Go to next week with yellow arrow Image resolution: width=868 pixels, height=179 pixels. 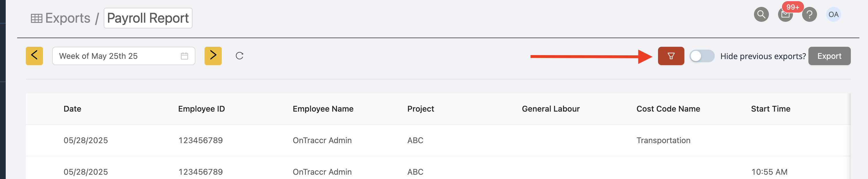pos(213,56)
